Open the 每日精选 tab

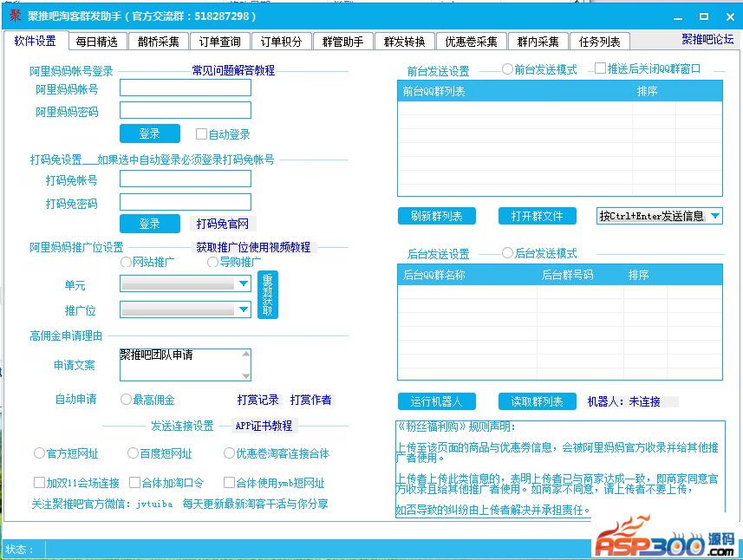coord(96,42)
